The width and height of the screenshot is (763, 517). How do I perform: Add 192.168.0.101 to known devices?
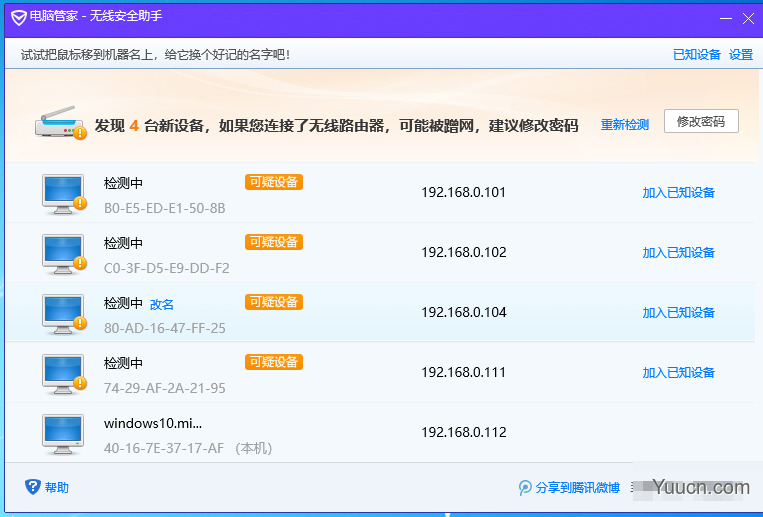pos(678,193)
